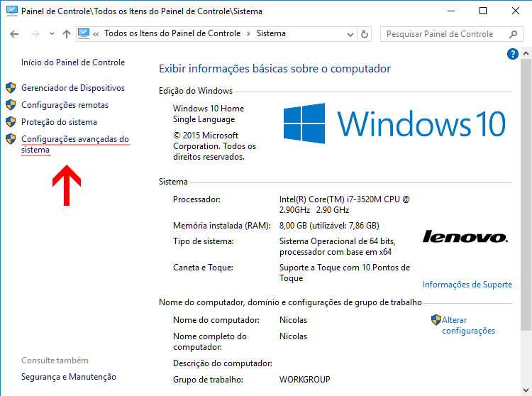Open Gerenciador de Dispositivos link

click(73, 88)
